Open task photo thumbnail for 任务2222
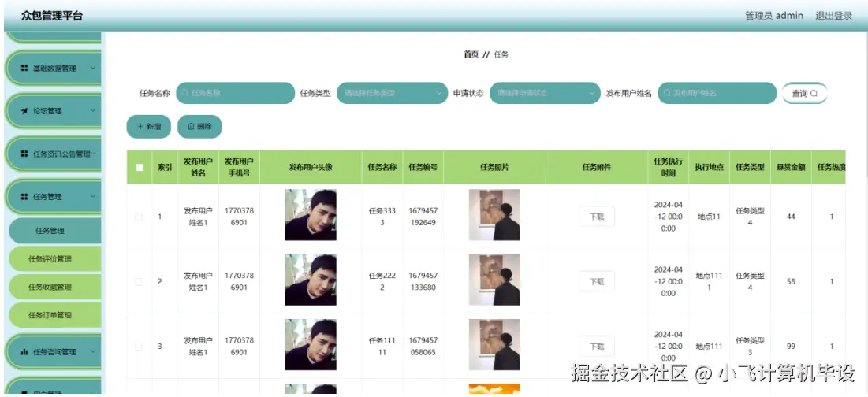 (494, 280)
